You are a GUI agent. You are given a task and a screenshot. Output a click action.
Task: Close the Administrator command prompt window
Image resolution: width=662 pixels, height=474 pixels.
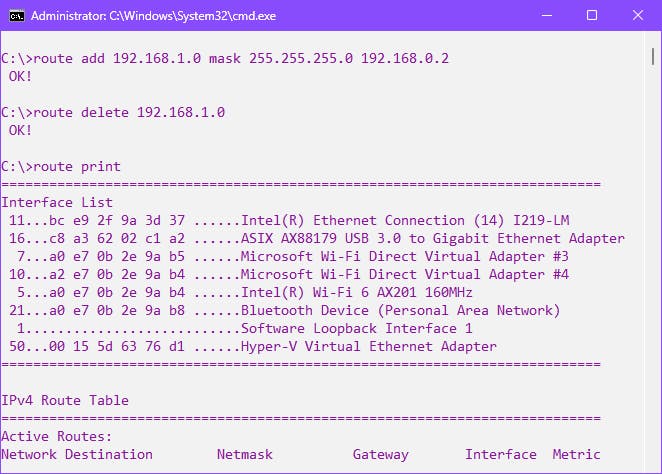637,16
